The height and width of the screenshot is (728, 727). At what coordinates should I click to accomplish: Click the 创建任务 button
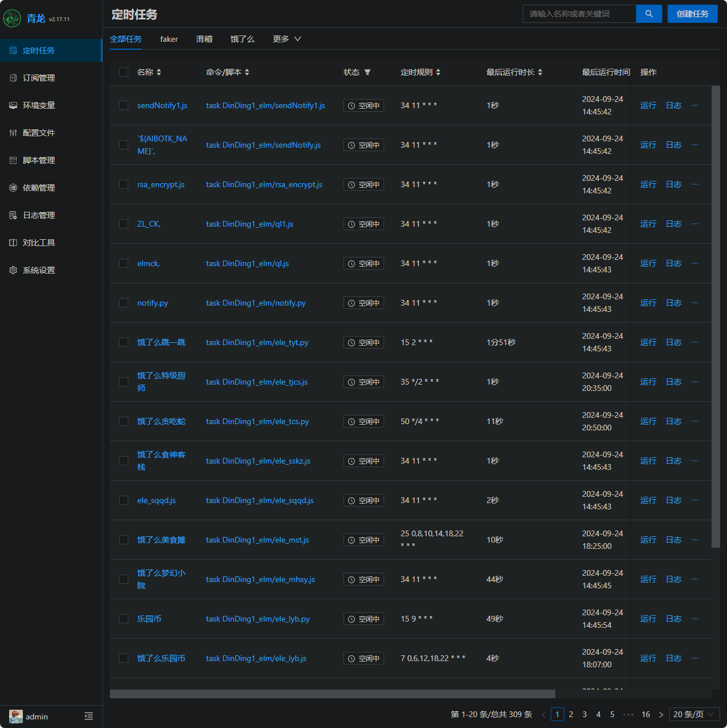pyautogui.click(x=692, y=14)
